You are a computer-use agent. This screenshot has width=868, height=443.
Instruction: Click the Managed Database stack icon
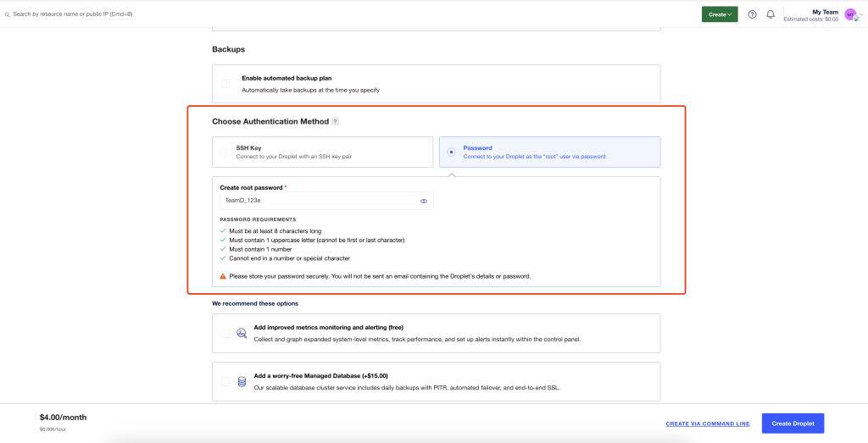(242, 382)
